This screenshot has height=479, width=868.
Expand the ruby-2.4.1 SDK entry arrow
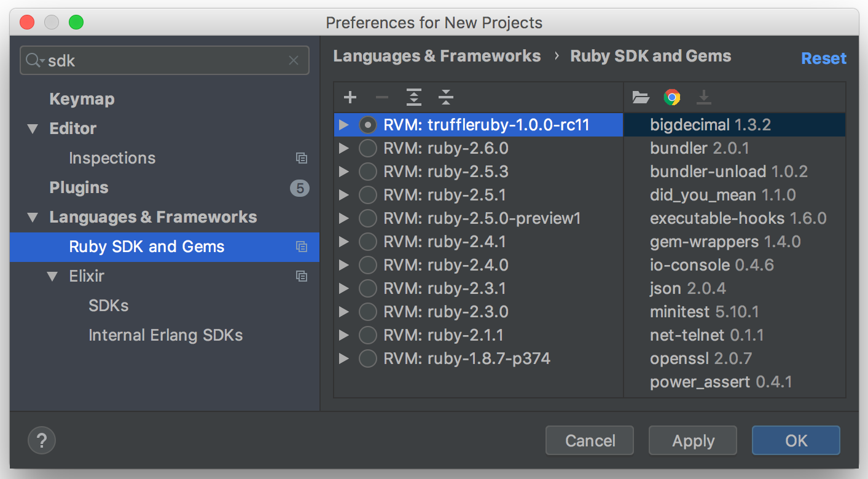tap(344, 242)
